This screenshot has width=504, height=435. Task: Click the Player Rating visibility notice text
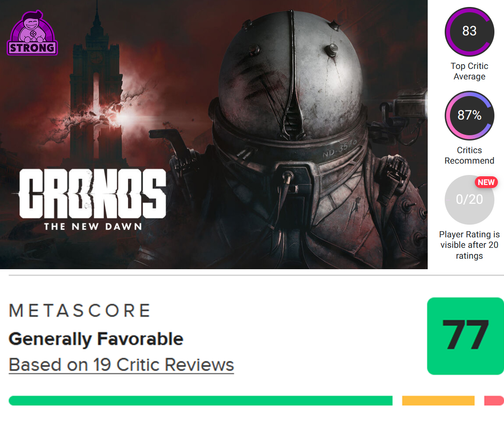[469, 245]
